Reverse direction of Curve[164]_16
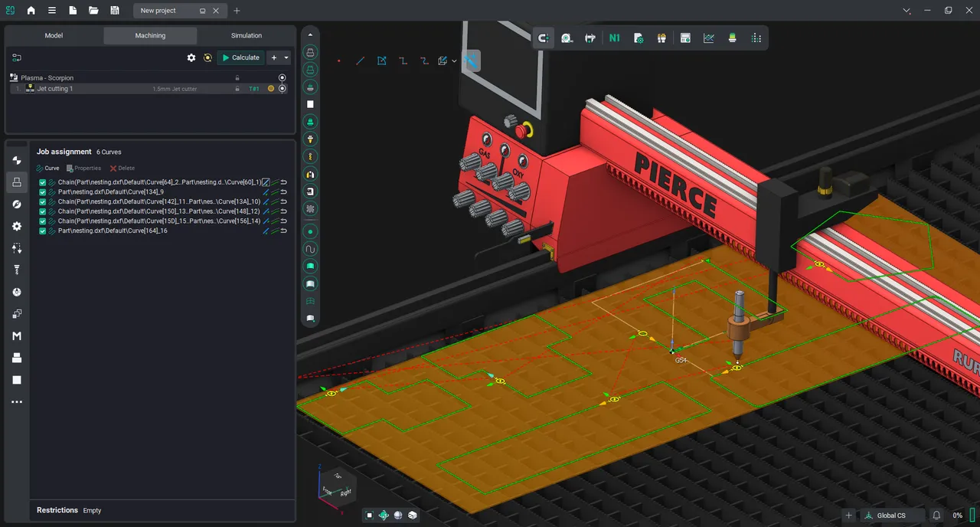 284,231
